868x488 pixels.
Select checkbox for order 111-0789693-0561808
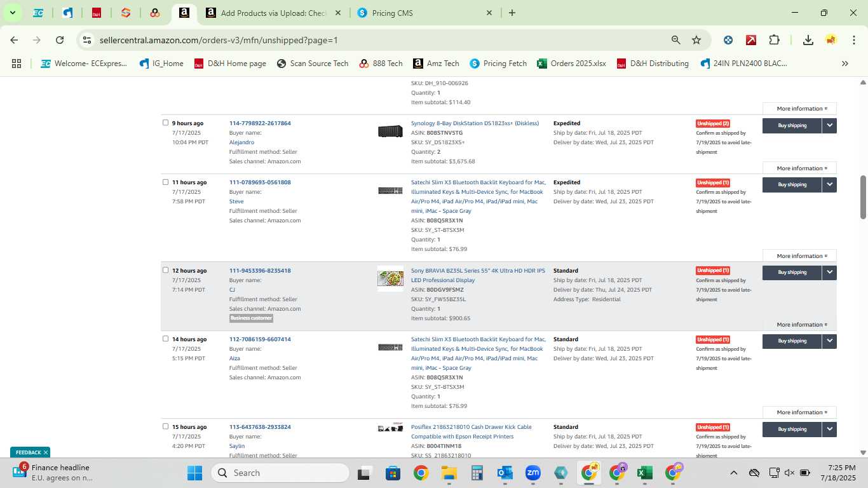[165, 182]
